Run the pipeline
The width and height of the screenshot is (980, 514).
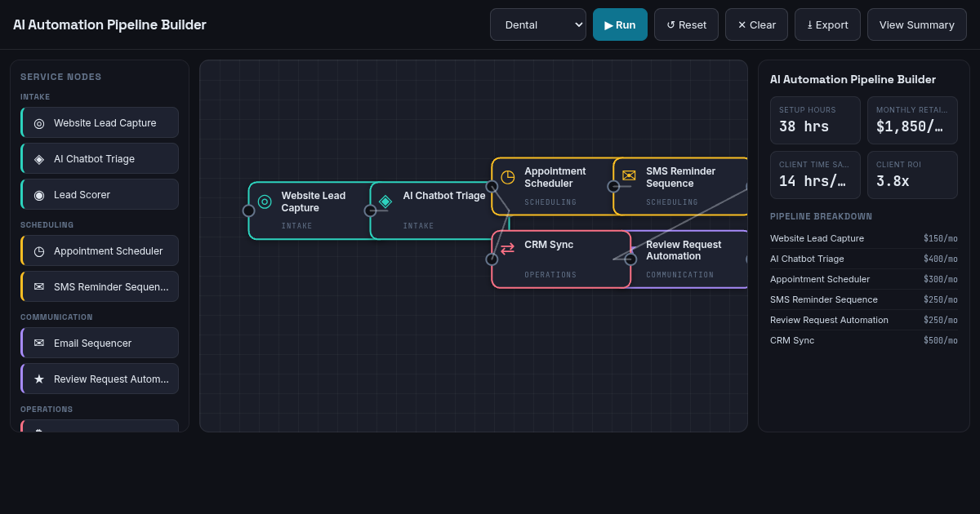pyautogui.click(x=620, y=24)
